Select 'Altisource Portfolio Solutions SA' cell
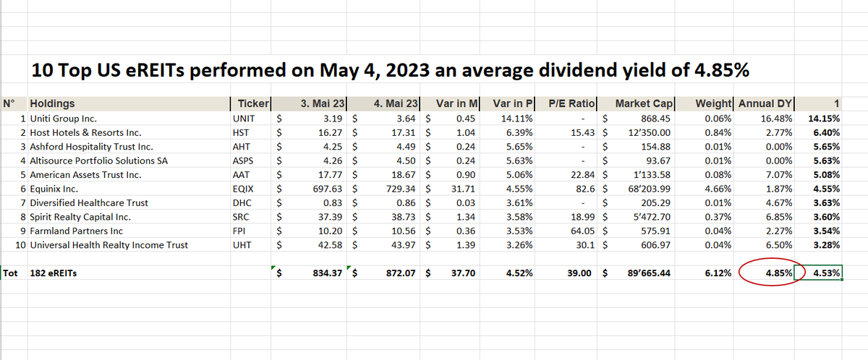The image size is (868, 360). click(x=129, y=160)
